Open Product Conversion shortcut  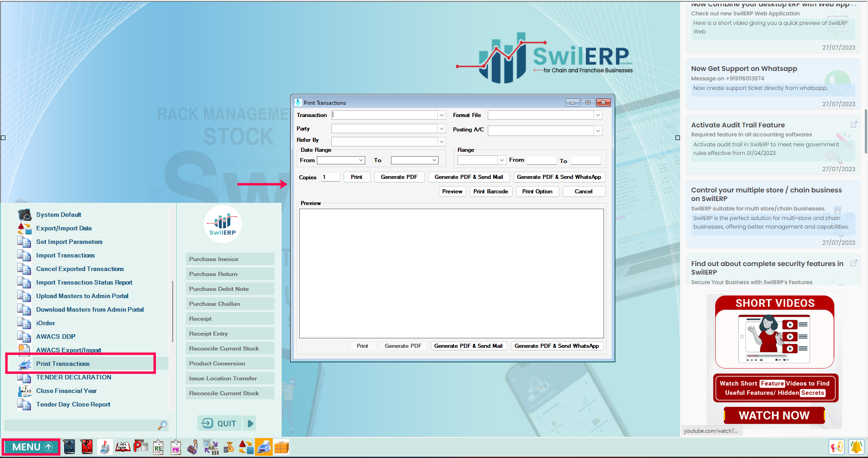tap(230, 363)
